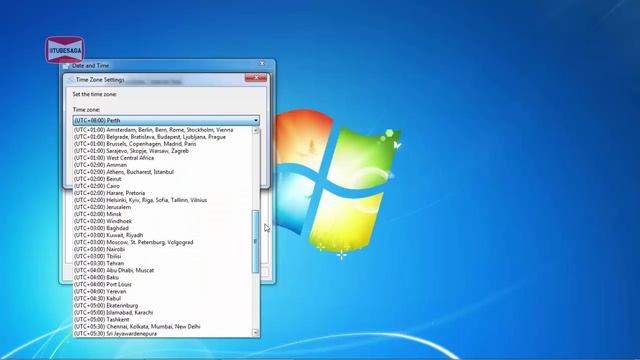Click the time zone list scroll-down arrow
640x360 pixels.
click(256, 333)
